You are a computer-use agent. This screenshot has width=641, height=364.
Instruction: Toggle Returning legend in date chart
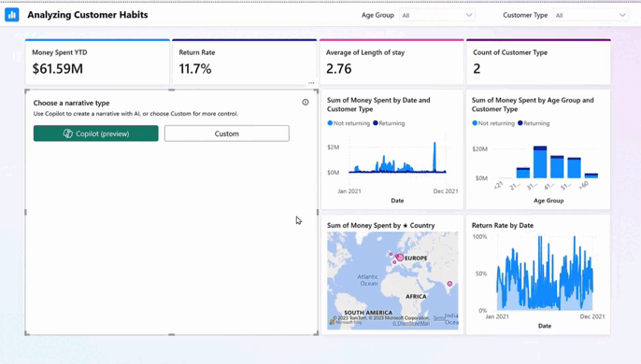coord(389,123)
